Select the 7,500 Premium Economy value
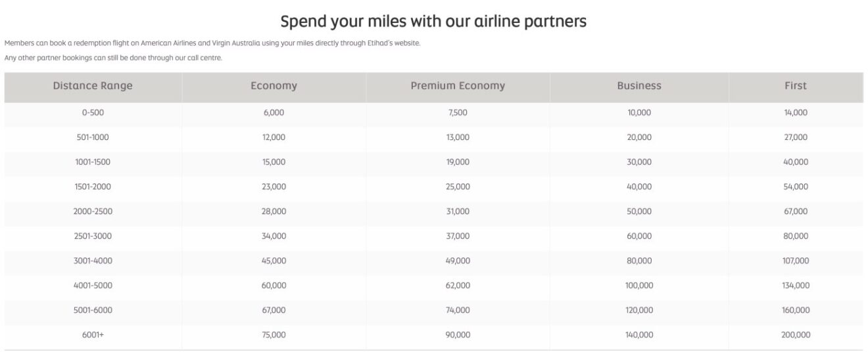Viewport: 868px width, 356px height. [458, 113]
